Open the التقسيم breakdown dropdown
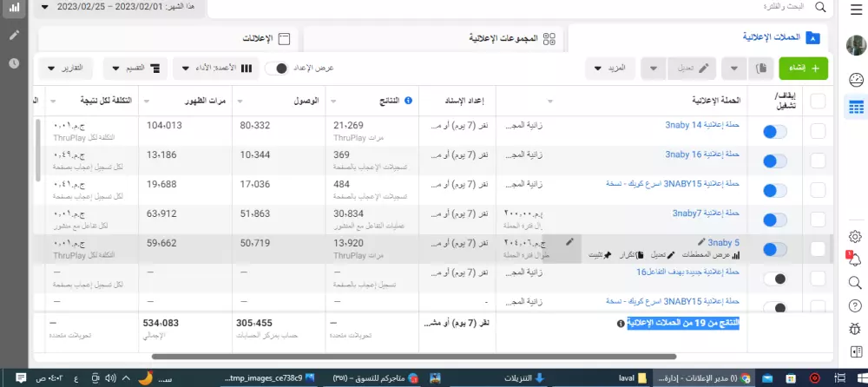 tap(135, 68)
